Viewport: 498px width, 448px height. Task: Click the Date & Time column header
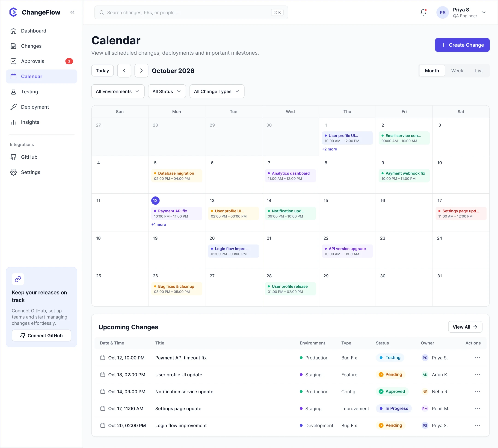coord(112,343)
